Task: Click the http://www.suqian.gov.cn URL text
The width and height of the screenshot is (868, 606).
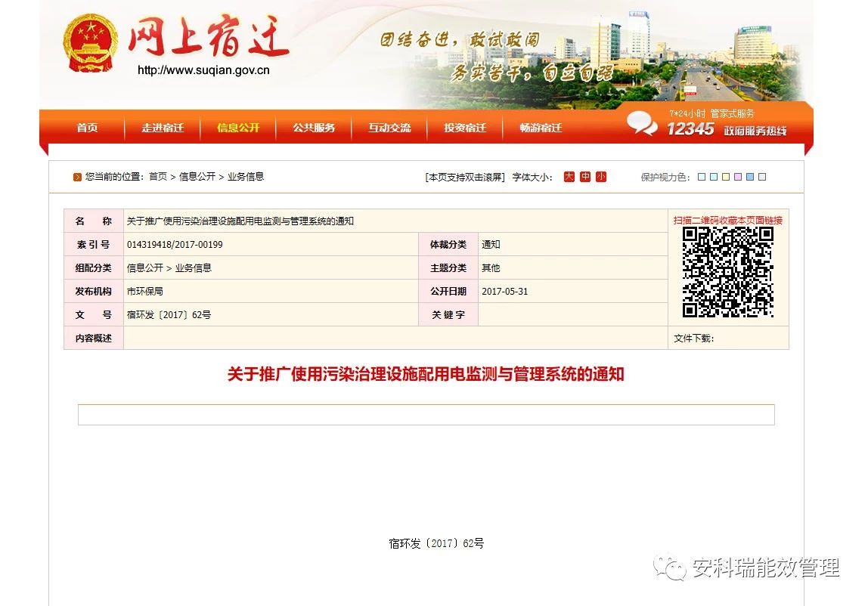Action: (x=203, y=70)
